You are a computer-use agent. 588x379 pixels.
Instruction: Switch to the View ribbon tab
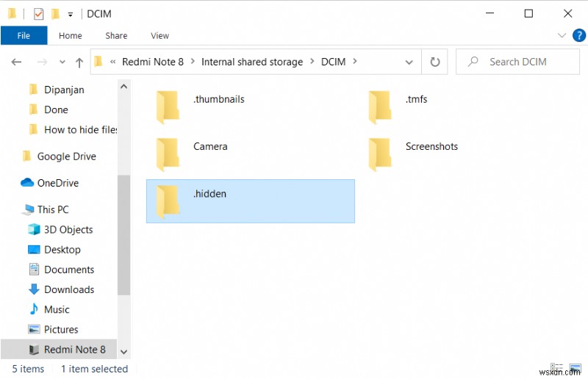(x=159, y=35)
